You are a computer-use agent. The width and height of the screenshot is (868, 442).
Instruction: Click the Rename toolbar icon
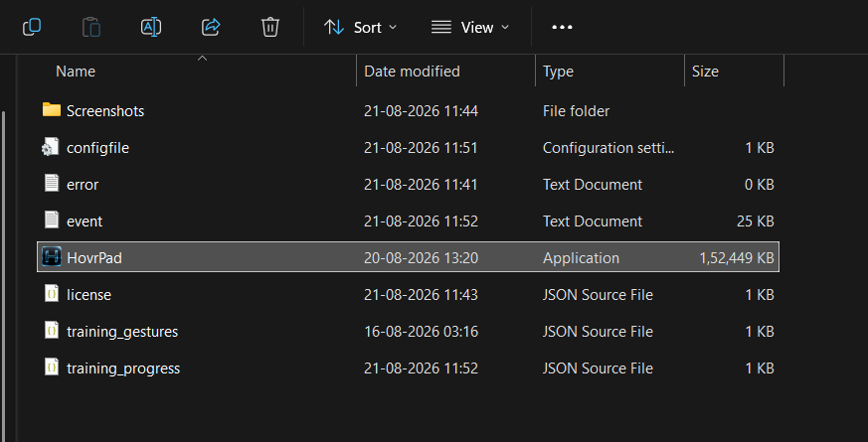pyautogui.click(x=150, y=27)
